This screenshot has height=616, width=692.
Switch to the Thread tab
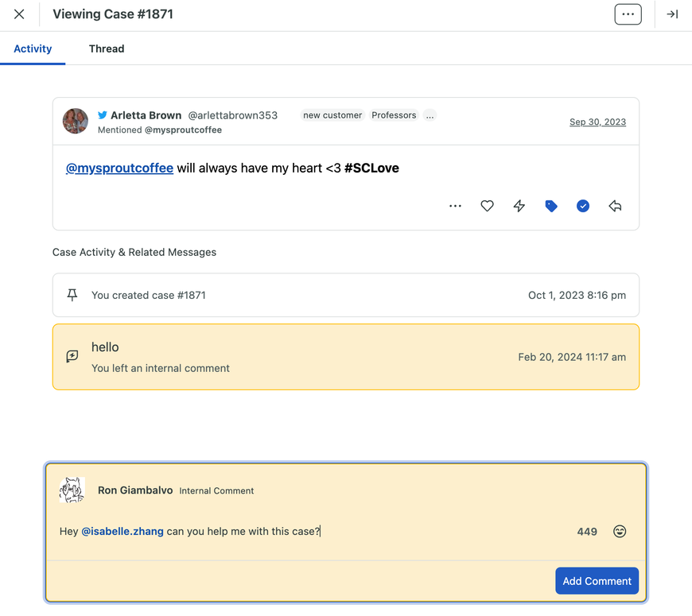click(x=107, y=48)
